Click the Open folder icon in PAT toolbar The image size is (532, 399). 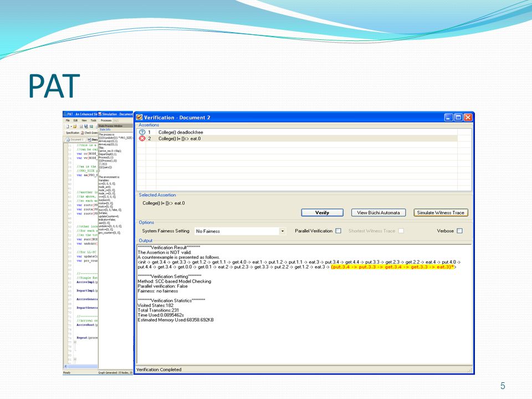pos(75,126)
